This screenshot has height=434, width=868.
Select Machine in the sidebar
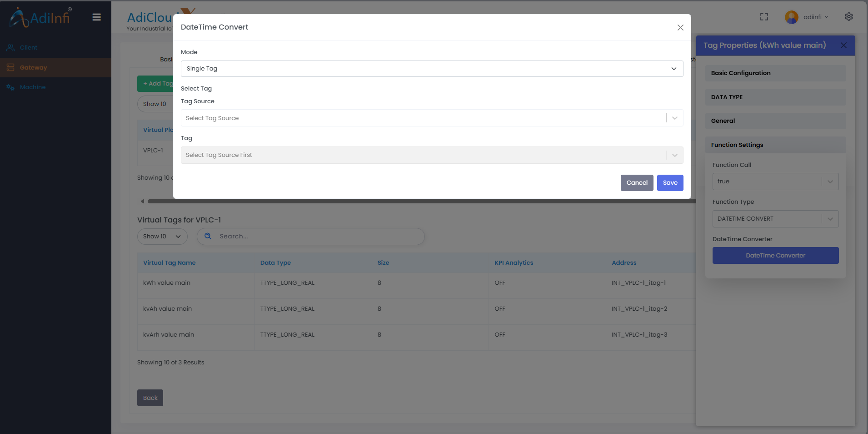tap(32, 87)
